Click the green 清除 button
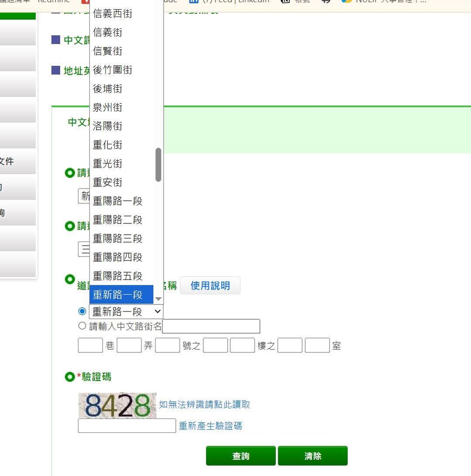 [x=313, y=455]
